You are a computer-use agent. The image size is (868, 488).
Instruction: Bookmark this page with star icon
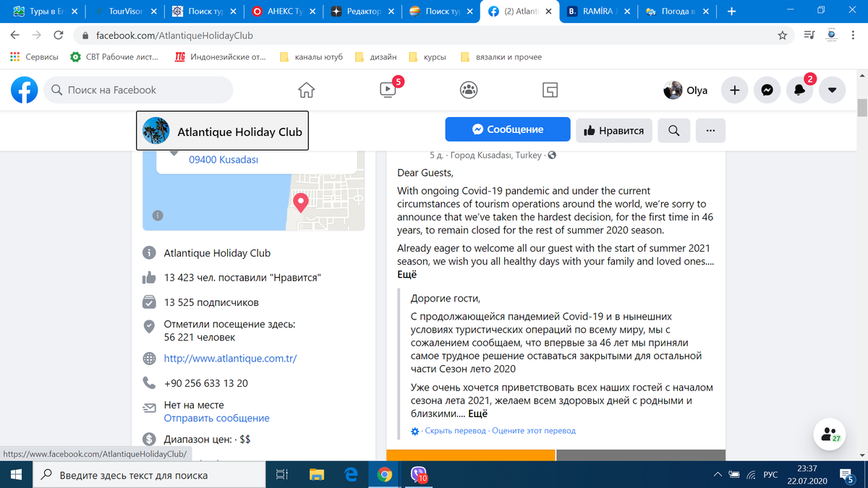click(782, 35)
